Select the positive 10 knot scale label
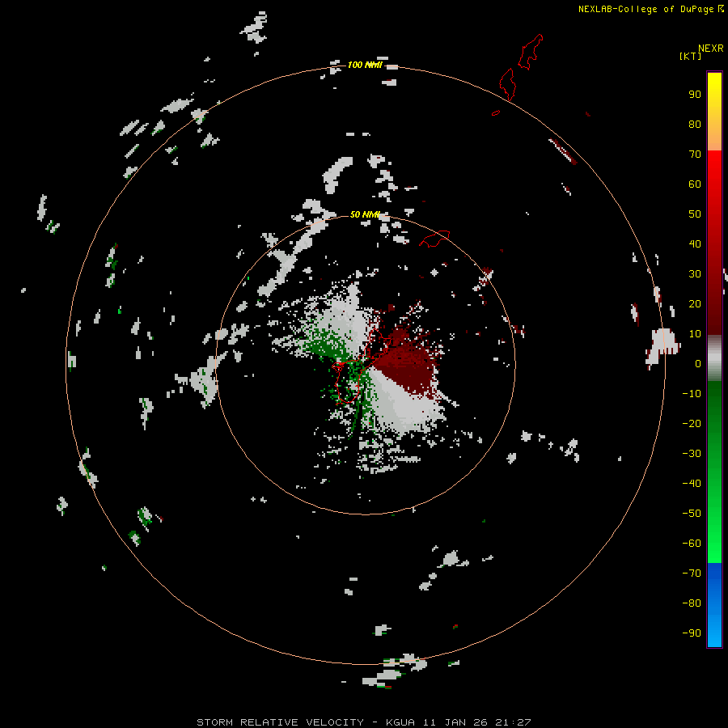 (x=695, y=334)
